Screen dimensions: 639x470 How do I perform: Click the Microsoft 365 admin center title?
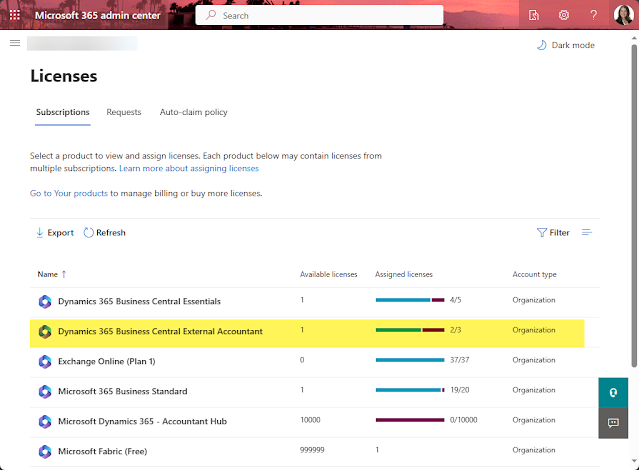pyautogui.click(x=97, y=15)
